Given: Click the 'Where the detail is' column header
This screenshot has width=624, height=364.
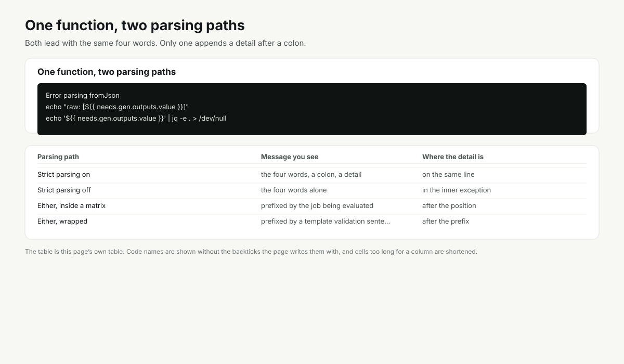Looking at the screenshot, I should 453,157.
